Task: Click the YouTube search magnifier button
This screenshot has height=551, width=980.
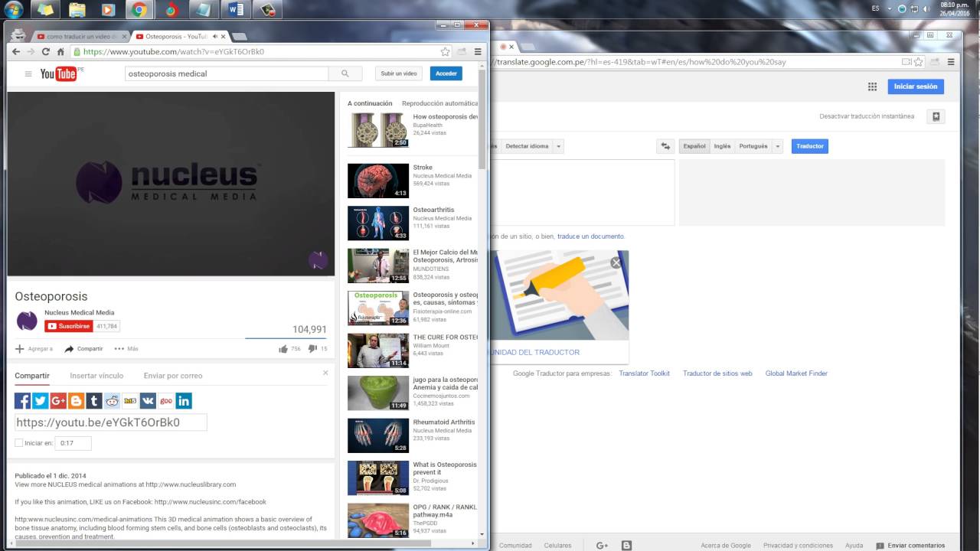Action: coord(345,73)
